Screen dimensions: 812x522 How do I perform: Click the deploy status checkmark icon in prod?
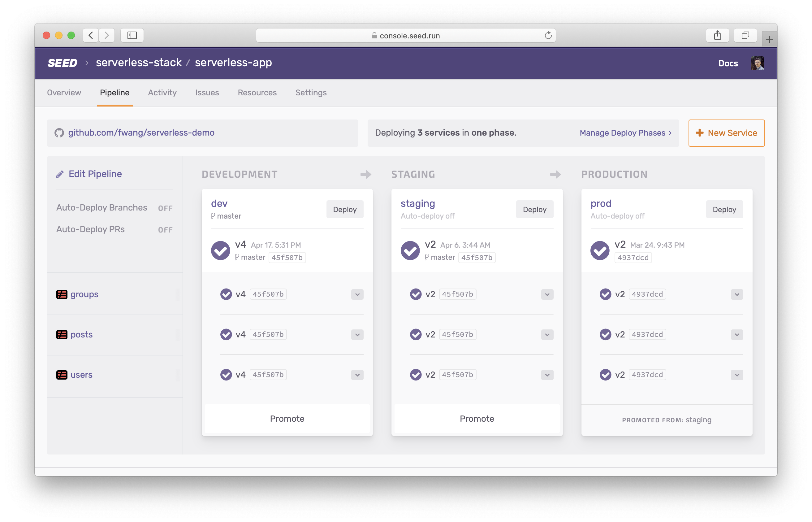pyautogui.click(x=599, y=249)
